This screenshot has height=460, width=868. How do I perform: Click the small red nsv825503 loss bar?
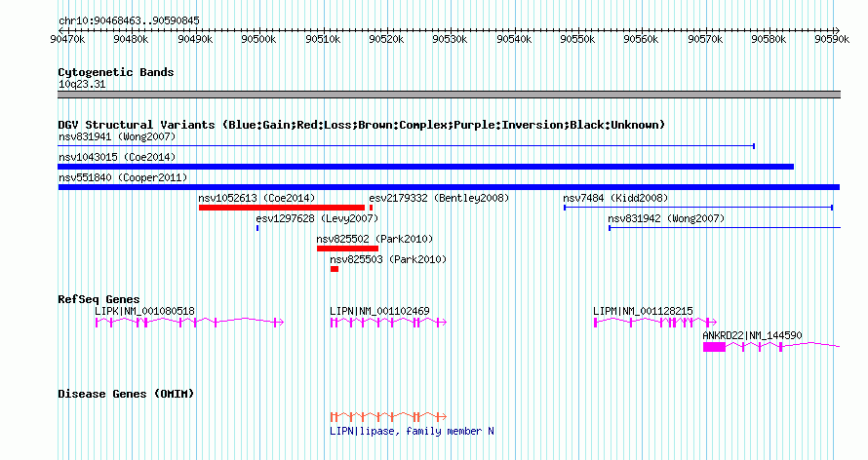point(335,269)
